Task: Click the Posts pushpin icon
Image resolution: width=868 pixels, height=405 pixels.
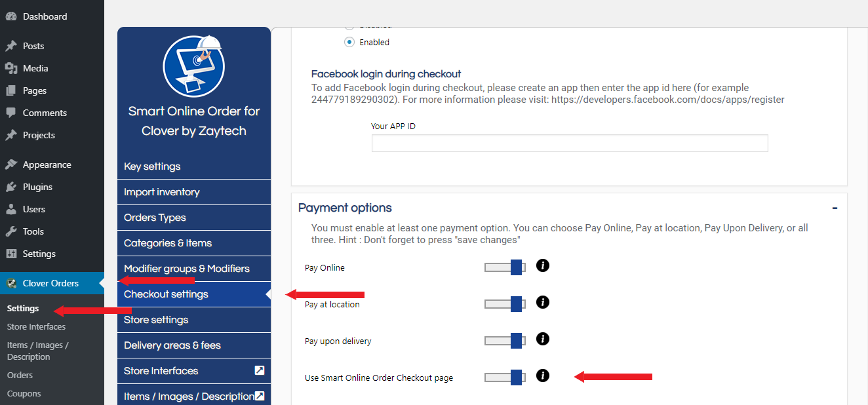Action: (x=11, y=46)
